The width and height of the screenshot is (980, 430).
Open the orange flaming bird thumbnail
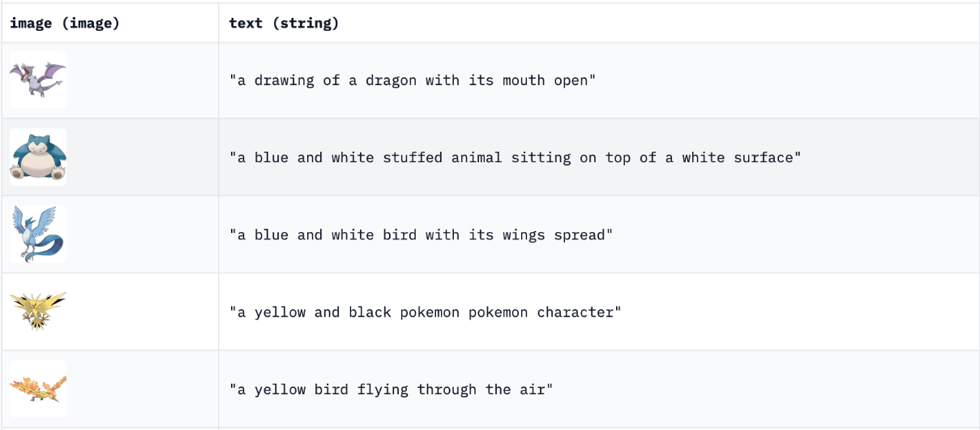(38, 389)
